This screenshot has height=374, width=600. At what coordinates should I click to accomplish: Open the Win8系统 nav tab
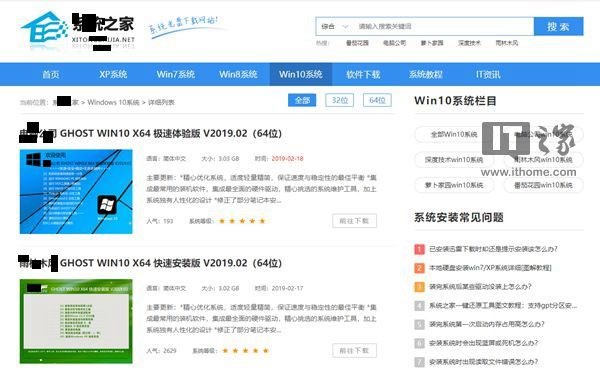(x=238, y=74)
